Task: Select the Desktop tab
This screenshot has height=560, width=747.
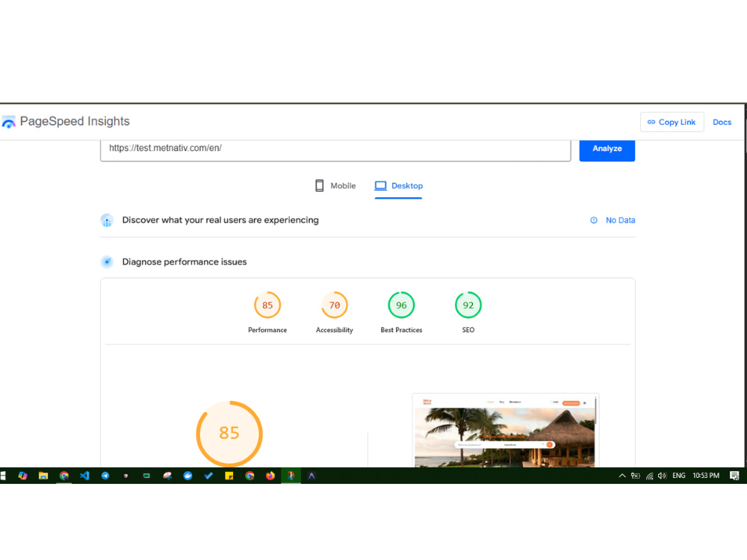Action: pyautogui.click(x=398, y=186)
